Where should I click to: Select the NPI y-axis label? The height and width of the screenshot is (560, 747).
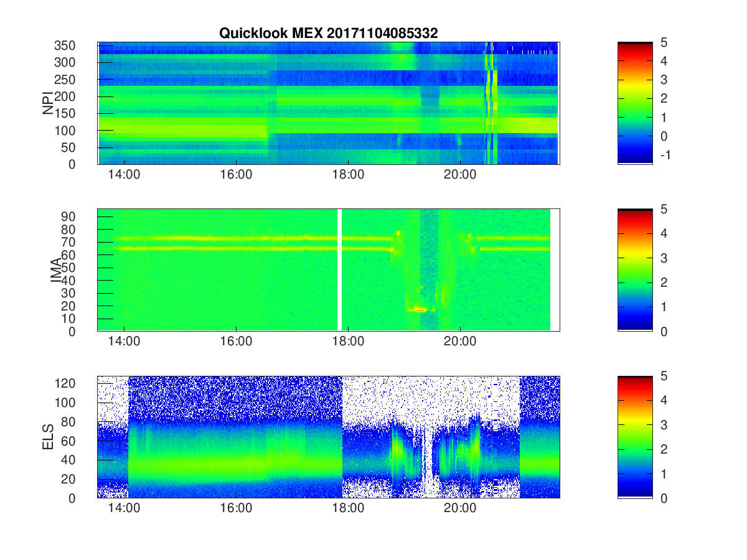[48, 103]
